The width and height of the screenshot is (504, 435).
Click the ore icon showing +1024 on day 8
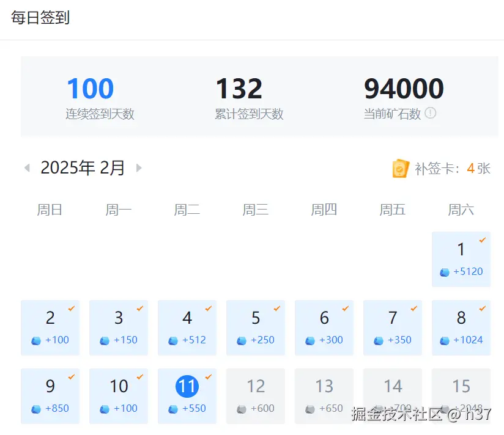(x=443, y=341)
